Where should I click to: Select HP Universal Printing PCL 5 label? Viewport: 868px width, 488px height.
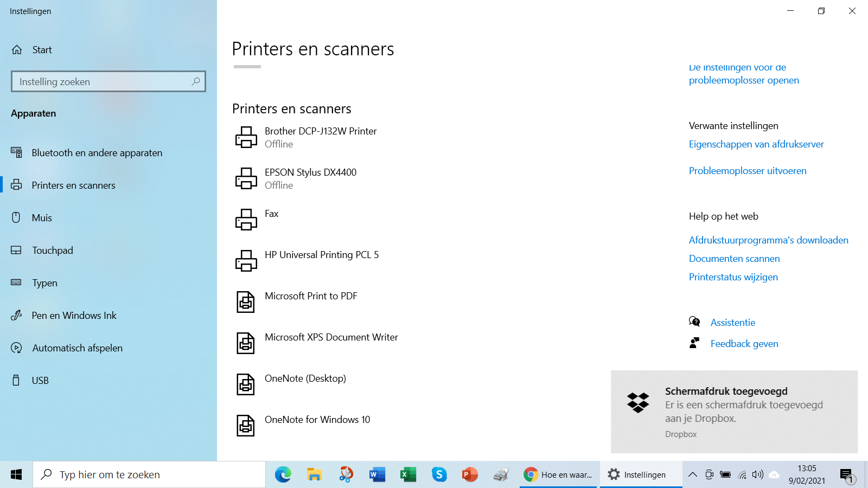322,255
